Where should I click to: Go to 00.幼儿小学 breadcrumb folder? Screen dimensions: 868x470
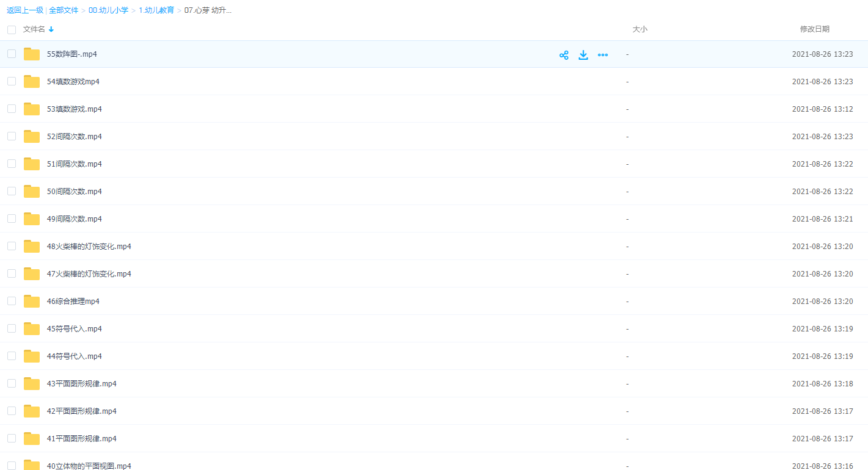coord(108,10)
